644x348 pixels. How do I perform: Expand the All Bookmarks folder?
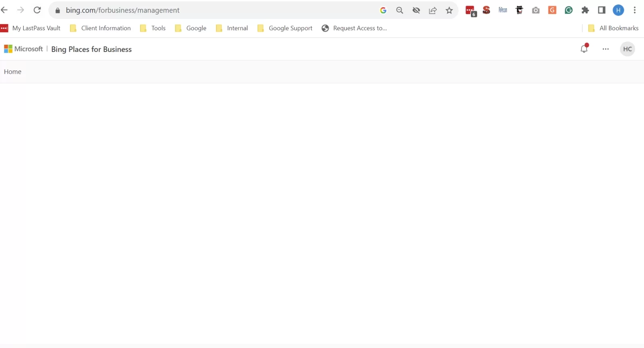[613, 28]
